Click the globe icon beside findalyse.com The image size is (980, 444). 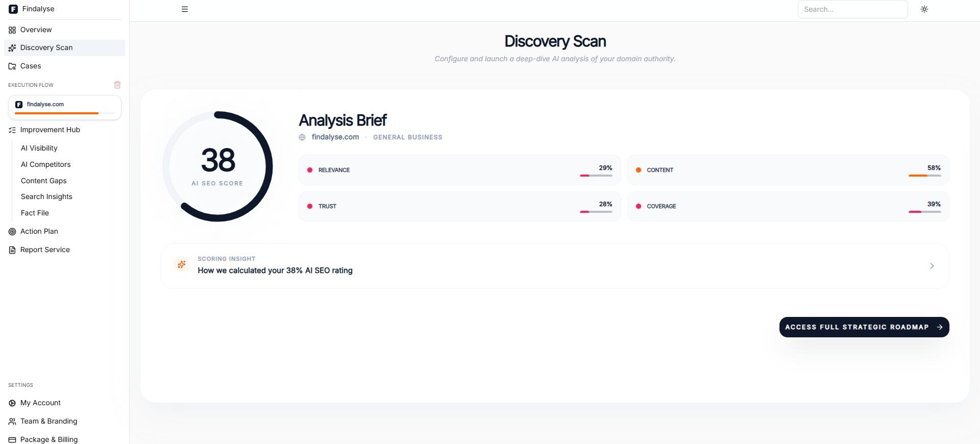tap(302, 137)
